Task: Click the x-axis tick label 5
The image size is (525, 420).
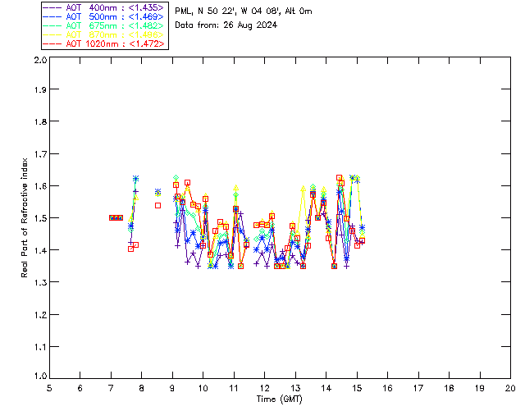Action: pyautogui.click(x=49, y=388)
